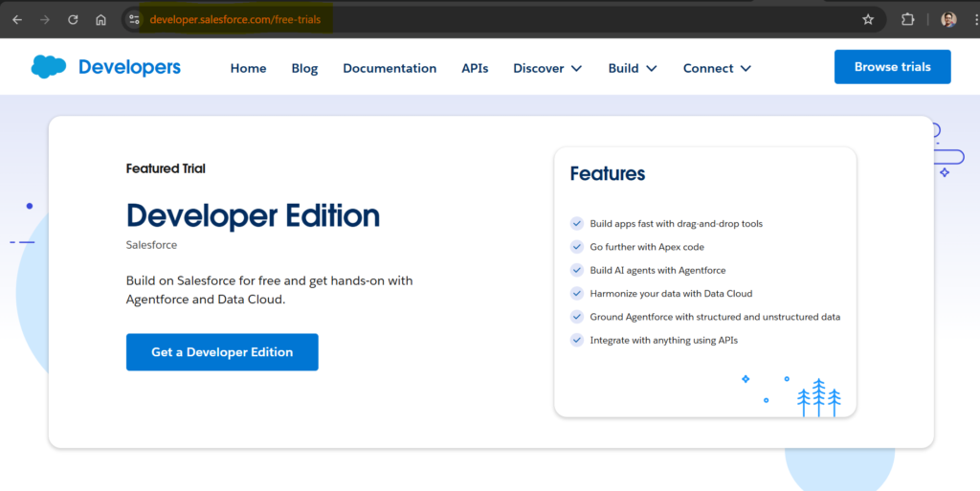Click the Salesforce cloud logo
Viewport: 980px width, 491px height.
(x=49, y=67)
